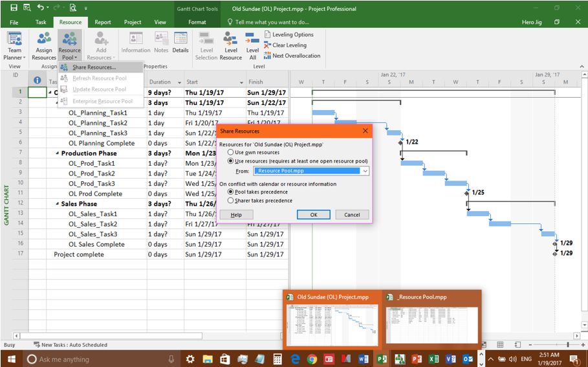
Task: Open Customize Quick Access Toolbar dropdown
Action: click(85, 8)
